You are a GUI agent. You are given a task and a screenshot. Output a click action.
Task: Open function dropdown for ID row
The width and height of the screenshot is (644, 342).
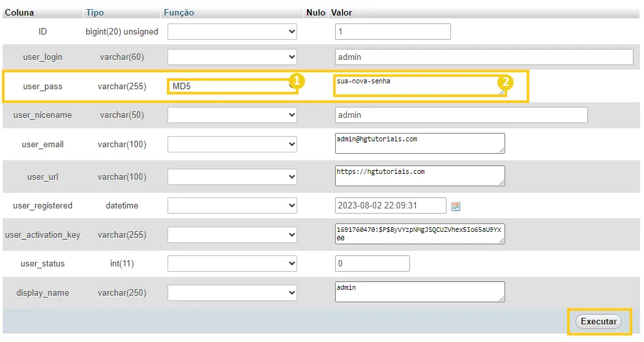(x=232, y=32)
